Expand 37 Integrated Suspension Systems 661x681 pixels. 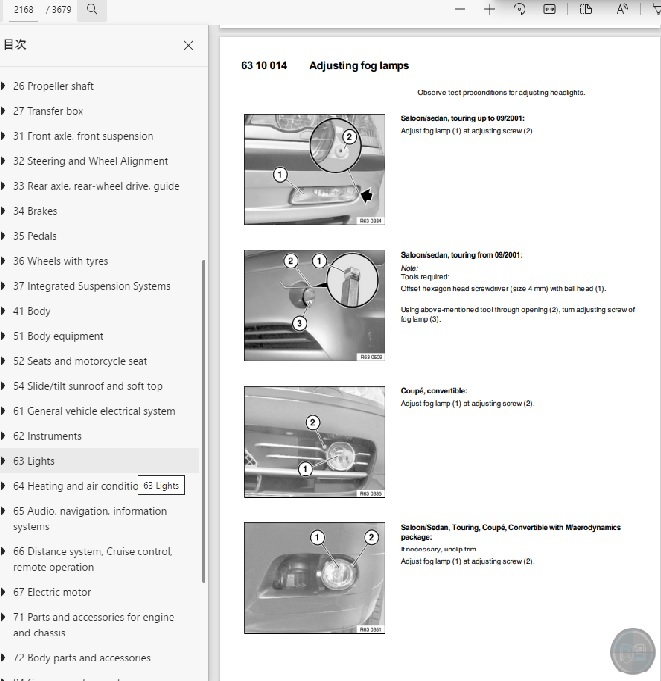coord(3,286)
